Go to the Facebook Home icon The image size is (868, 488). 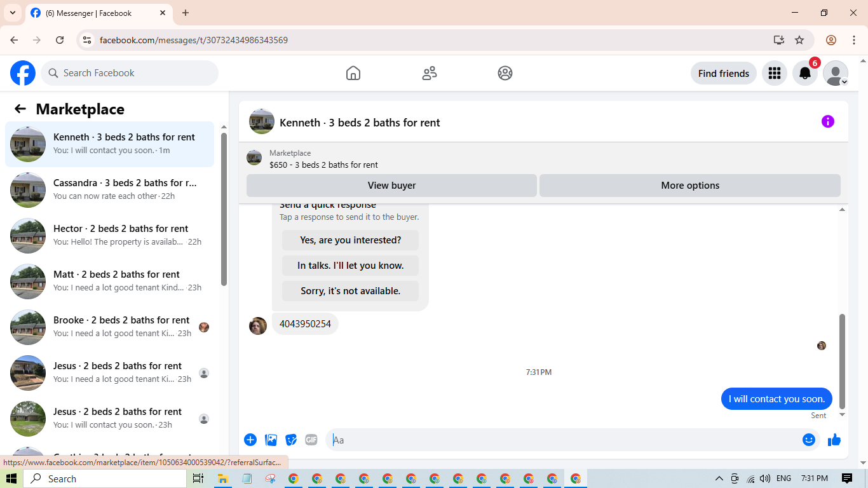[x=353, y=73]
